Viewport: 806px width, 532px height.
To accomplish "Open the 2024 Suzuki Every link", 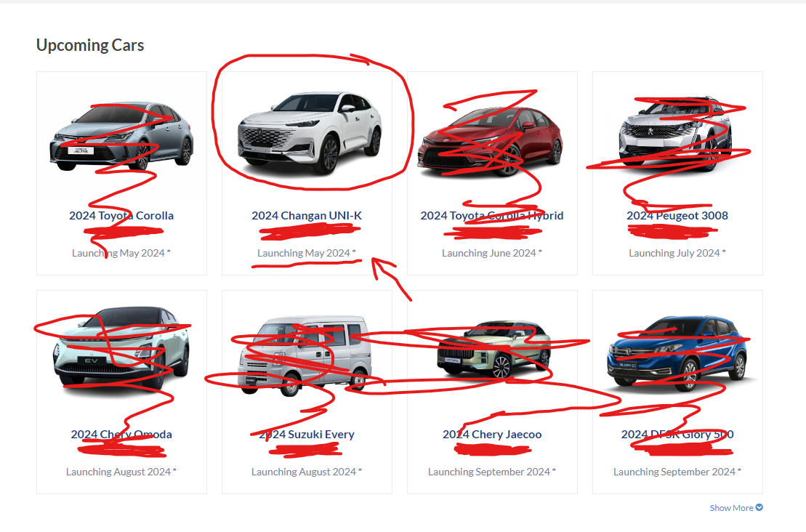I will pos(307,435).
